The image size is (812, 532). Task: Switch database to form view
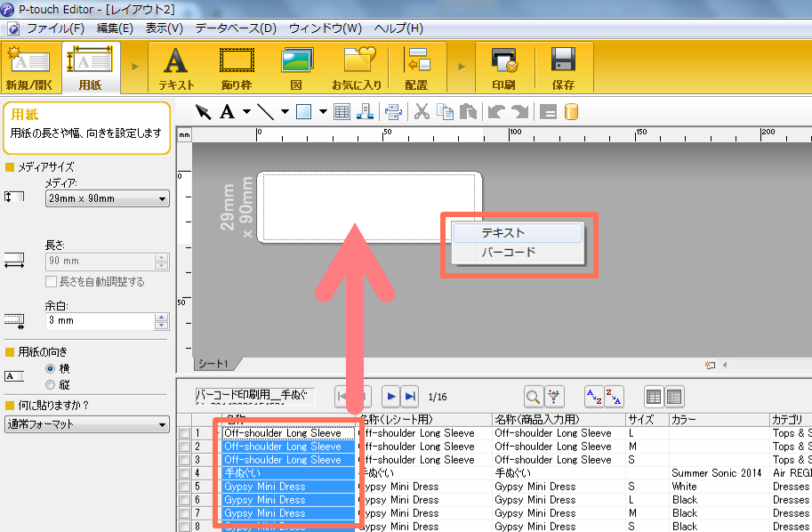click(x=674, y=398)
